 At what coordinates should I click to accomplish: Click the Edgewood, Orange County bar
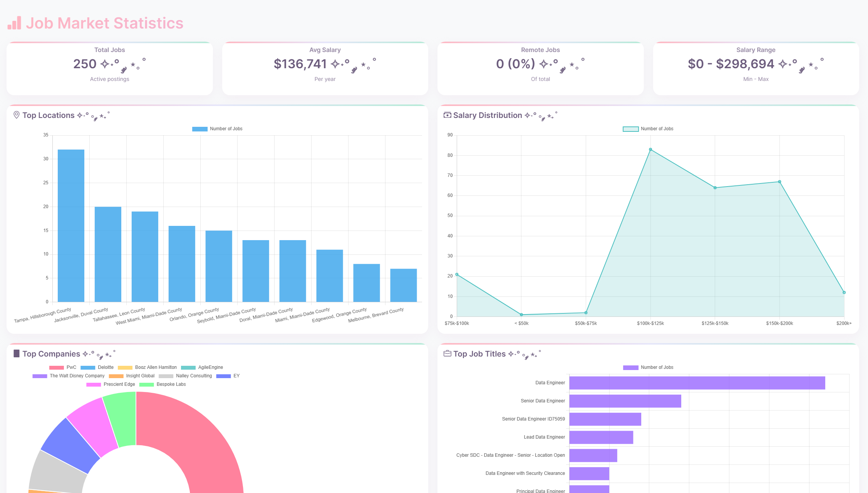tap(367, 283)
